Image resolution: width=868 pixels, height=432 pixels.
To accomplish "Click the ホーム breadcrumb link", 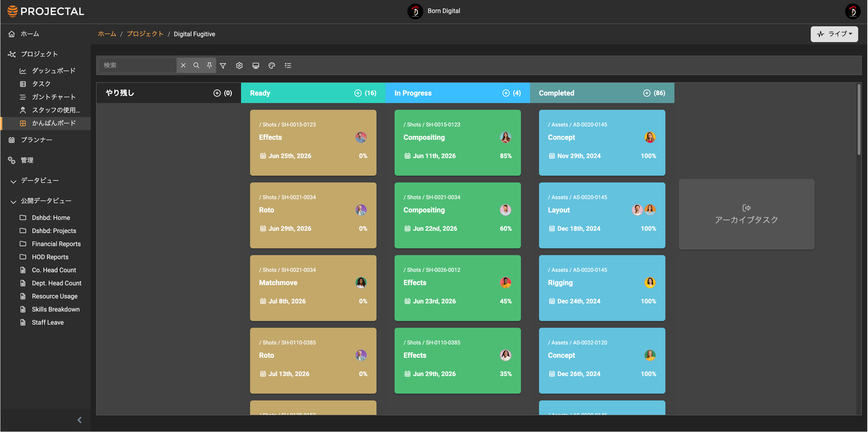I will 107,34.
